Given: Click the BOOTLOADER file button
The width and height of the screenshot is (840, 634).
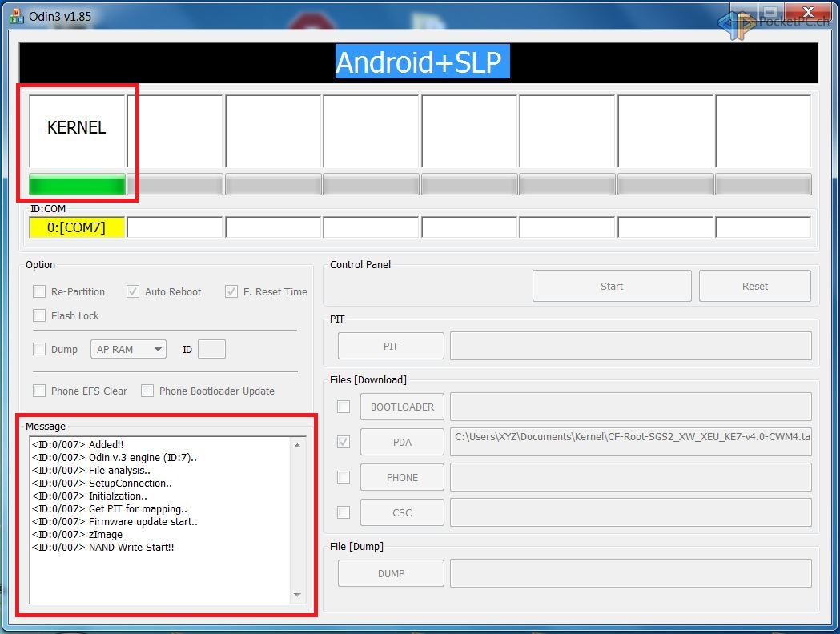Looking at the screenshot, I should (402, 407).
